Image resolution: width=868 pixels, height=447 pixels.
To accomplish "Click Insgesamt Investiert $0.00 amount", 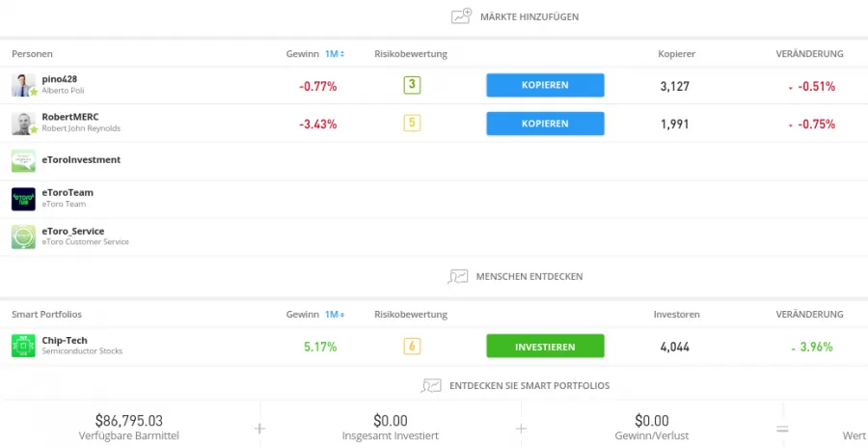I will 391,420.
